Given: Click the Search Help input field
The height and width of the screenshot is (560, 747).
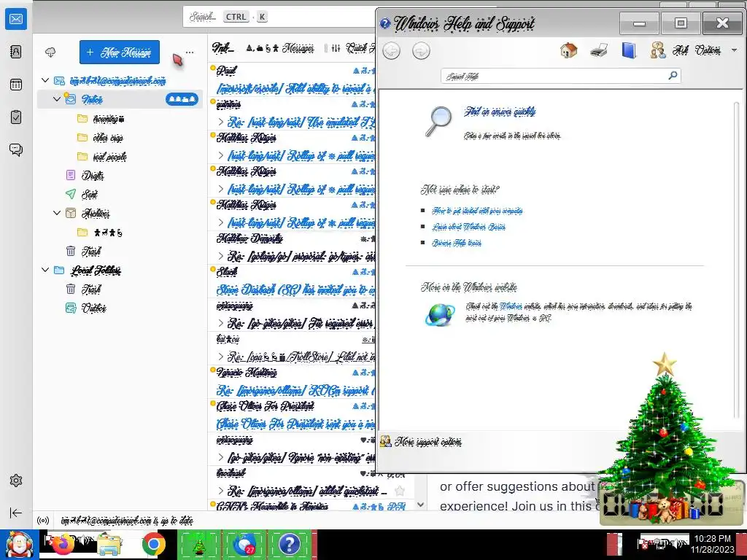Looking at the screenshot, I should 554,76.
